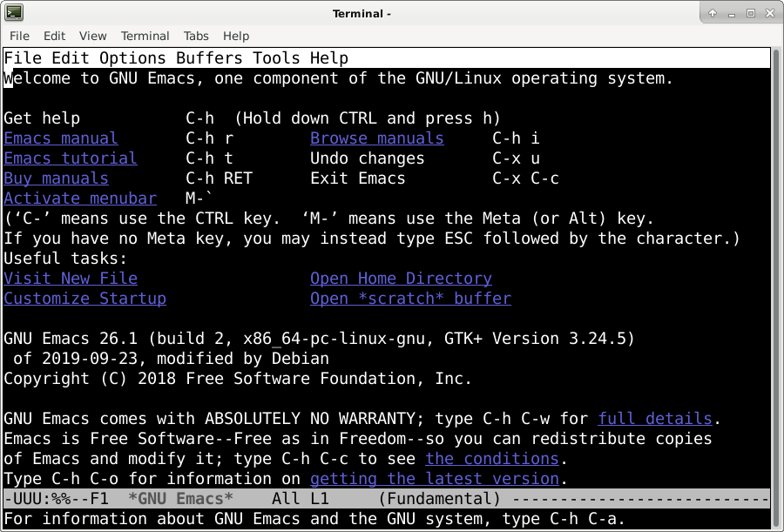Open the Terminal File menu

click(x=19, y=36)
